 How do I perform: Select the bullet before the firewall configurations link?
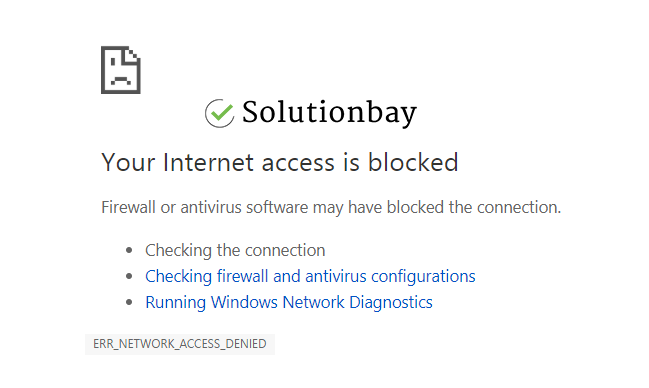129,276
